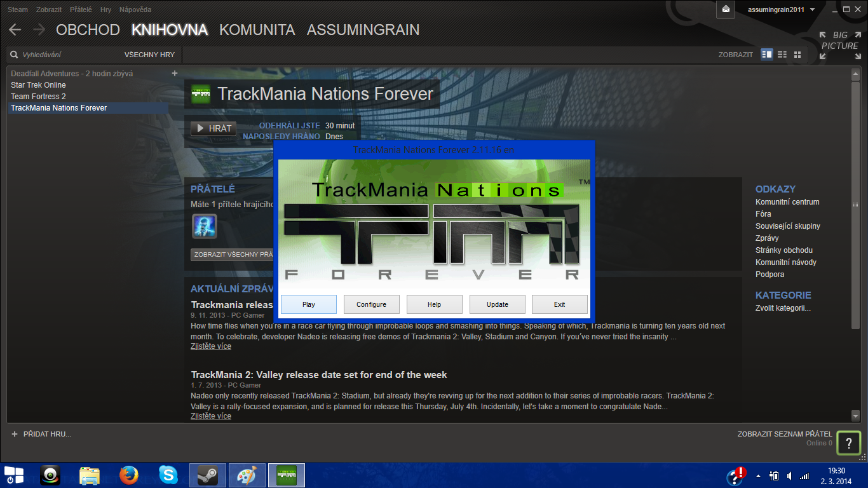Open the Podpora link
This screenshot has width=868, height=488.
click(x=770, y=274)
